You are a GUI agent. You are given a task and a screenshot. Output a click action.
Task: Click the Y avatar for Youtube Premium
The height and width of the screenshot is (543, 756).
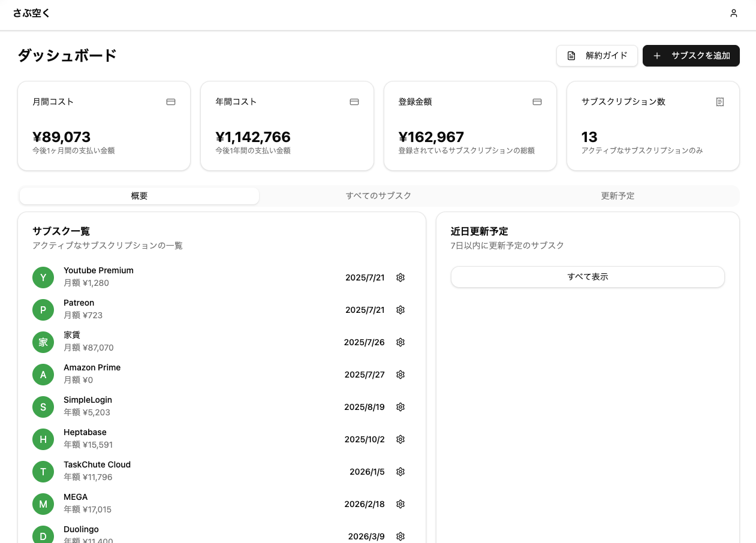pos(43,277)
